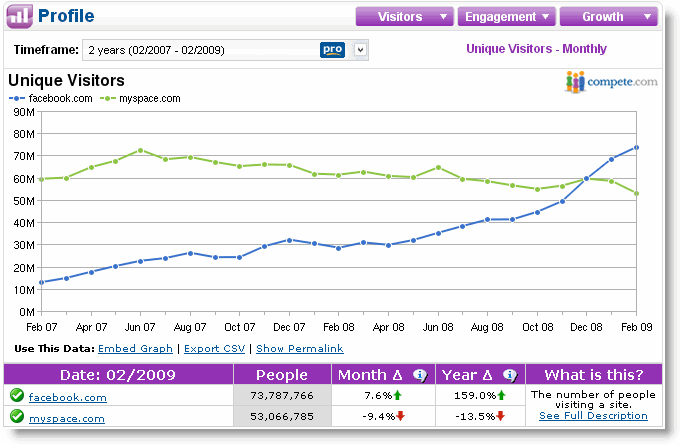Click the myspace.com green legend marker
This screenshot has height=445, width=681.
tap(108, 99)
